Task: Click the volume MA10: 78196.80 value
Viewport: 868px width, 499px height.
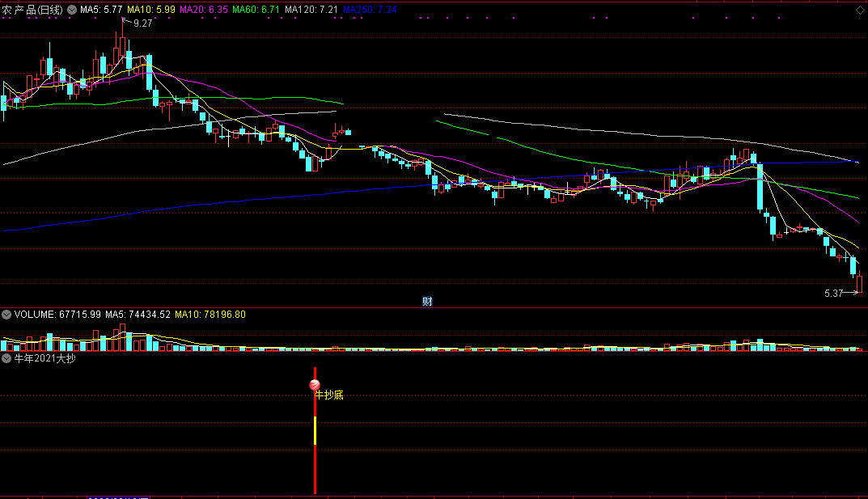Action: [x=210, y=315]
